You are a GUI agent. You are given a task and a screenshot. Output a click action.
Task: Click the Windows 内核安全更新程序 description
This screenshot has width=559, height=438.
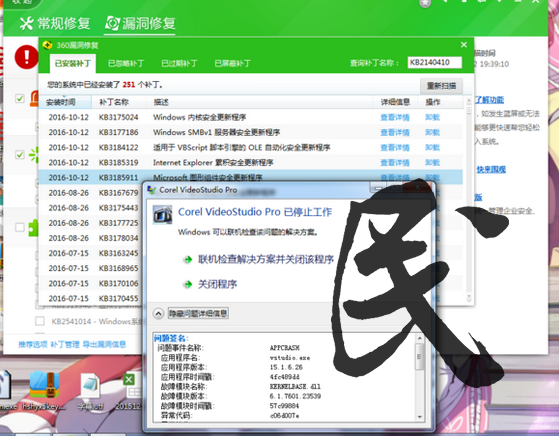point(200,117)
